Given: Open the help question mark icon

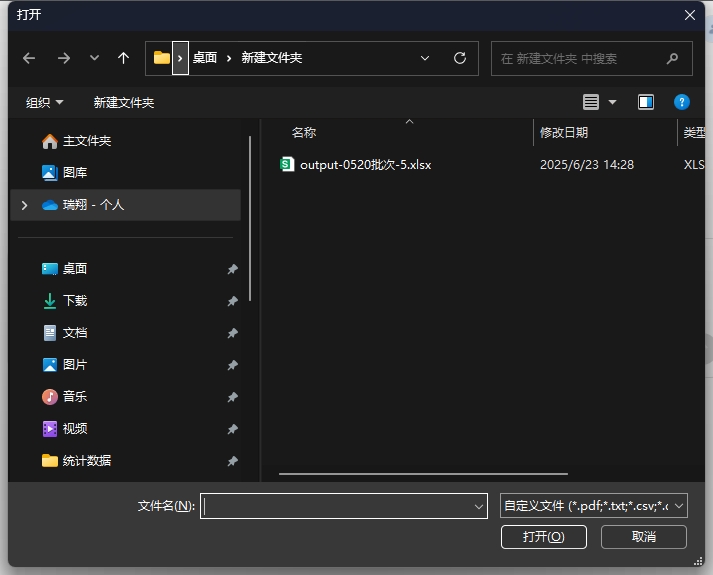Looking at the screenshot, I should click(681, 102).
